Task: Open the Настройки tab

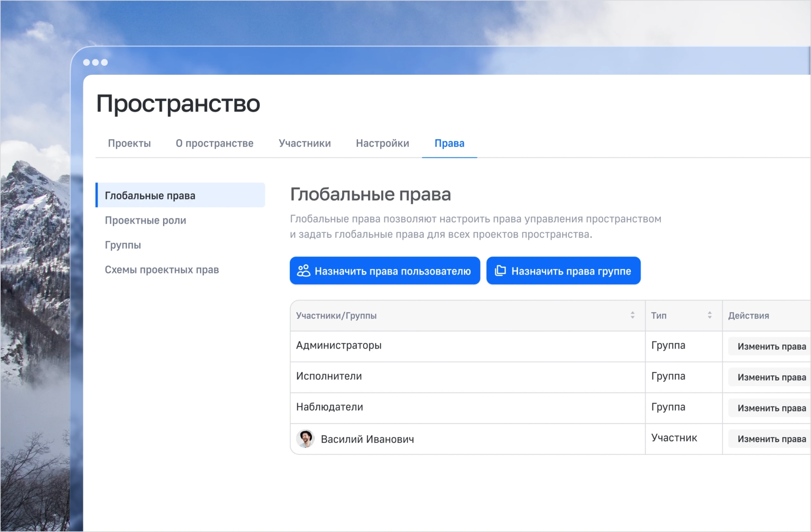Action: (382, 143)
